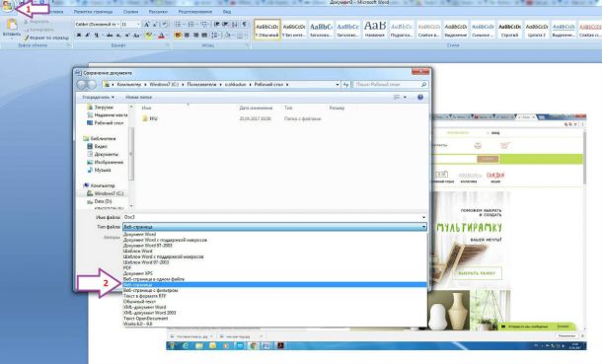Open the Упорядочить dropdown in dialog toolbar
The width and height of the screenshot is (602, 364).
(x=99, y=97)
